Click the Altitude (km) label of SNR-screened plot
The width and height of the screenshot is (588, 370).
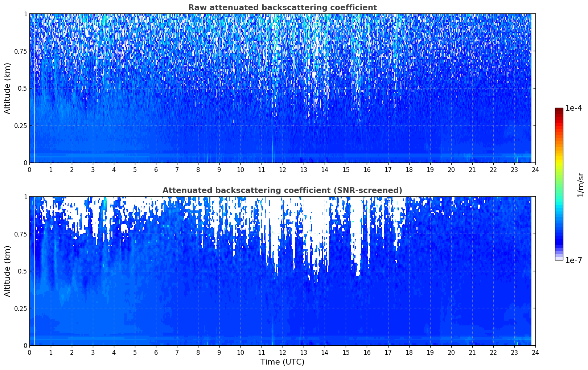click(x=8, y=271)
